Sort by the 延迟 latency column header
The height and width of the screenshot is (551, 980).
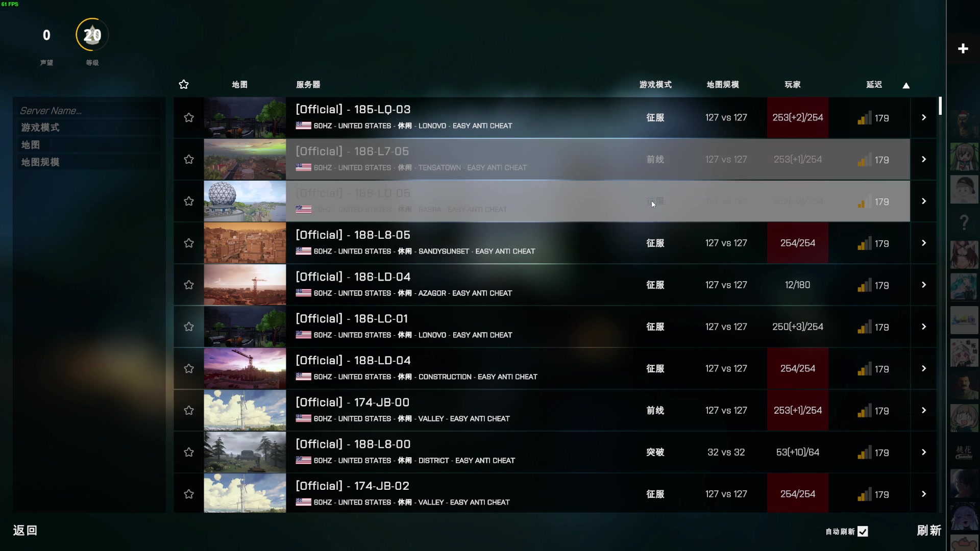874,85
